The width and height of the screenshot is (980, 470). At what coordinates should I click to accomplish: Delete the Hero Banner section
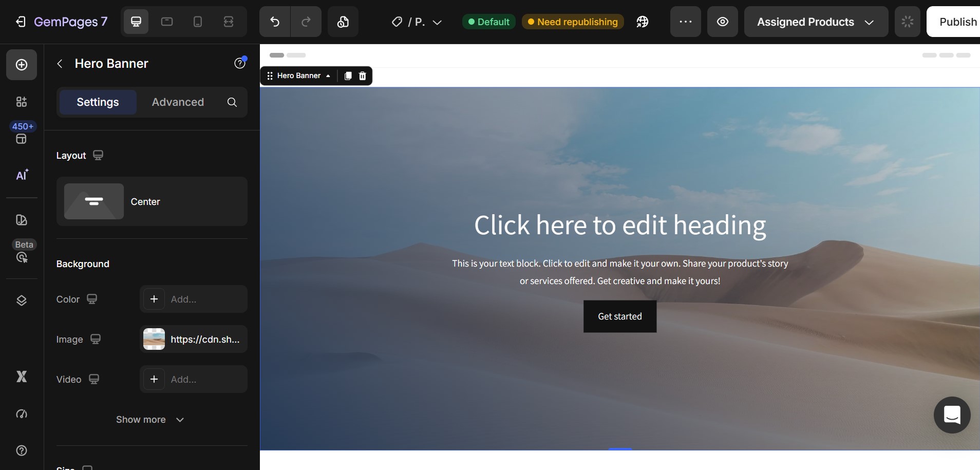363,76
